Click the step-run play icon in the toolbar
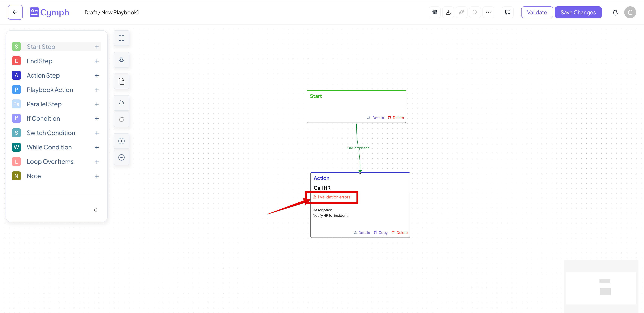The image size is (644, 313). click(x=475, y=12)
